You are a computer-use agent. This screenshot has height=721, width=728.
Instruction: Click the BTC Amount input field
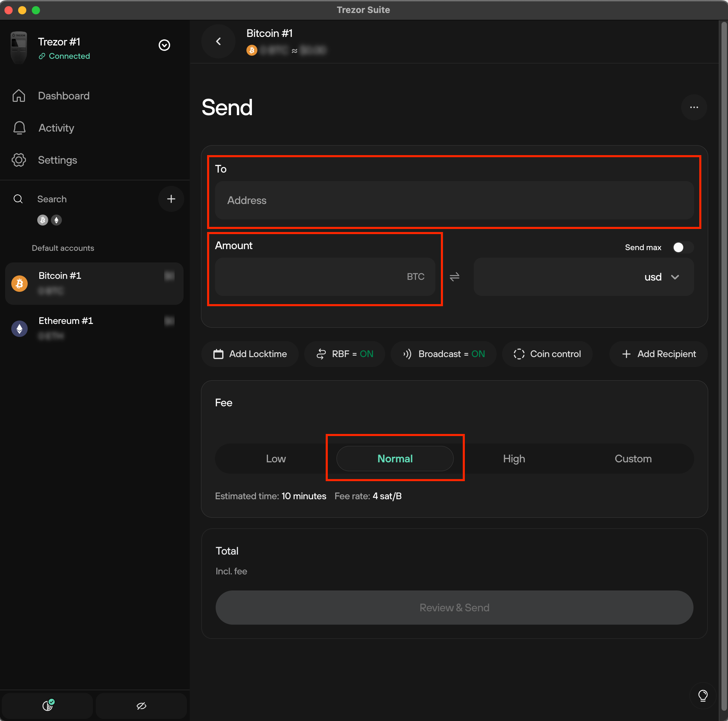(325, 276)
